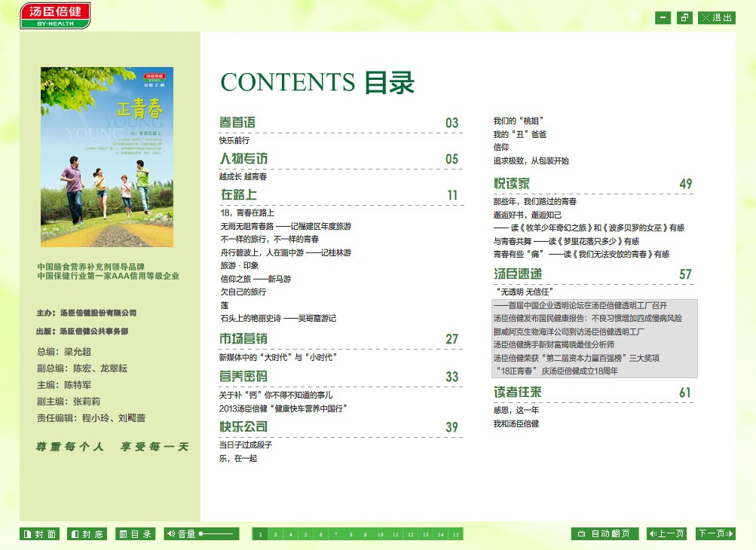This screenshot has width=756, height=550.
Task: Open the 汤臣速递 section heading
Action: coord(518,273)
